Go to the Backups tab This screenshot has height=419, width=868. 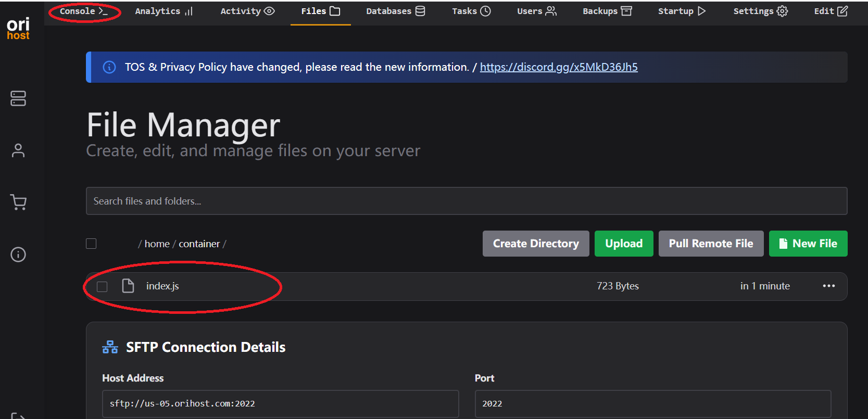[x=607, y=11]
